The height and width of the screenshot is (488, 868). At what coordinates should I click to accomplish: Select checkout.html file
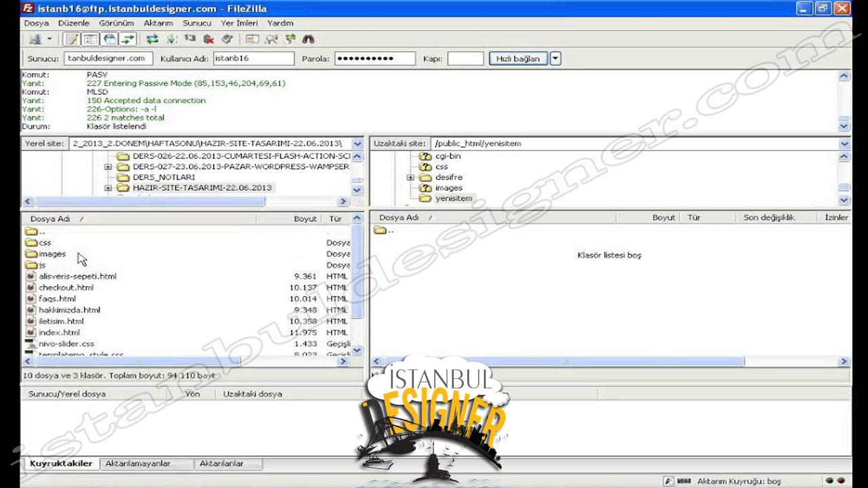[x=66, y=287]
